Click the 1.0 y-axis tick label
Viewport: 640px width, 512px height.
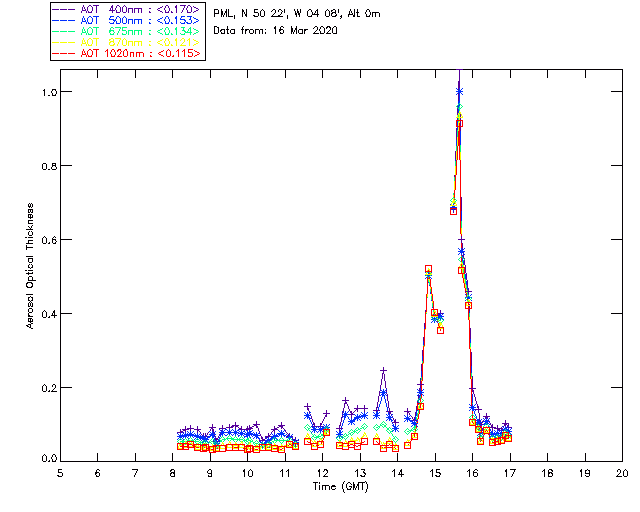pyautogui.click(x=49, y=92)
